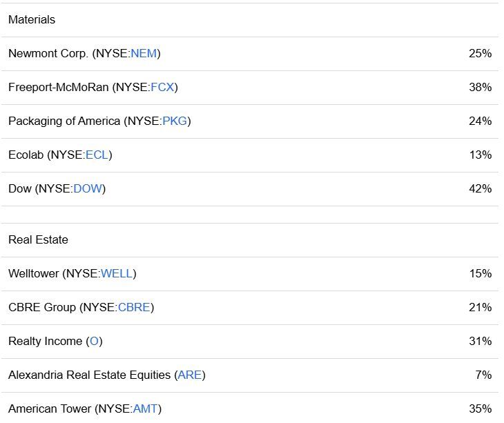Image resolution: width=504 pixels, height=423 pixels.
Task: Click the 25% value for Newmont
Action: click(x=480, y=53)
